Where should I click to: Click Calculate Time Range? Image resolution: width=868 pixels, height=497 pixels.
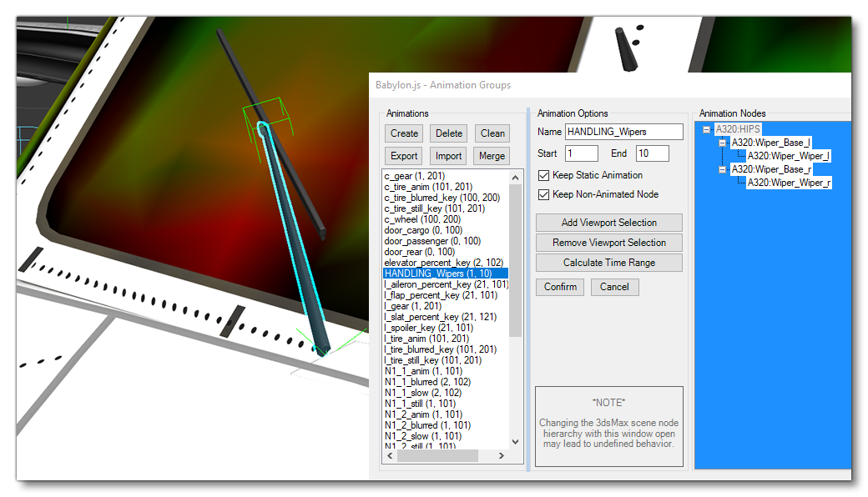(608, 262)
